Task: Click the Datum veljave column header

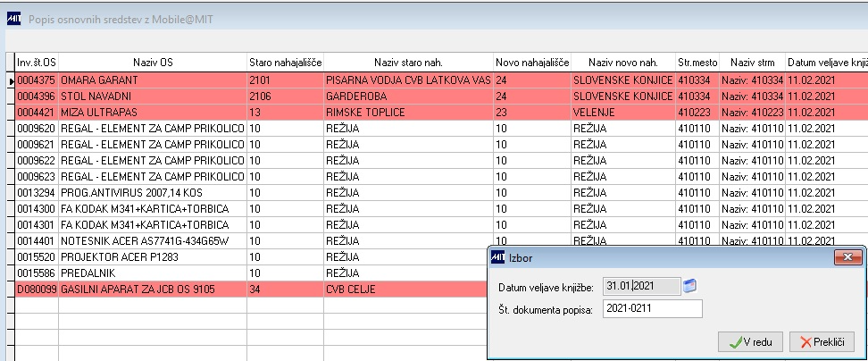Action: pyautogui.click(x=827, y=62)
